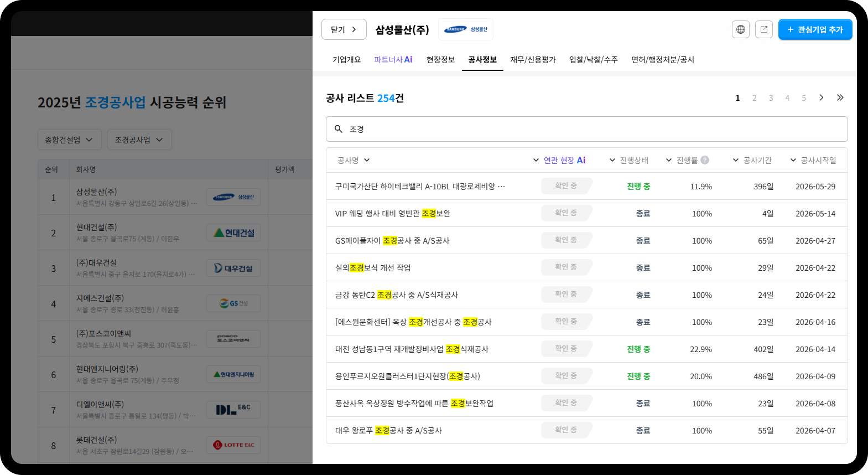Click the 조경 search input field
This screenshot has width=868, height=475.
click(587, 129)
